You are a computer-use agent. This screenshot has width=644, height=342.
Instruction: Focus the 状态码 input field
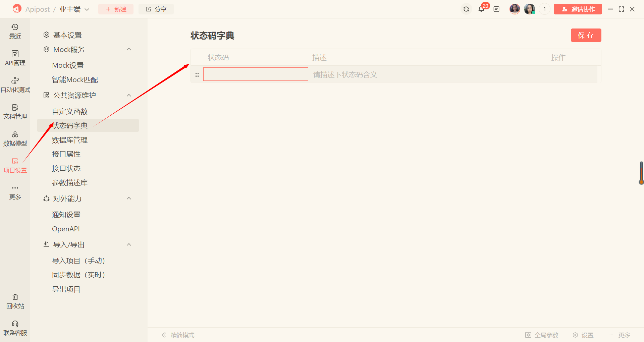[256, 74]
